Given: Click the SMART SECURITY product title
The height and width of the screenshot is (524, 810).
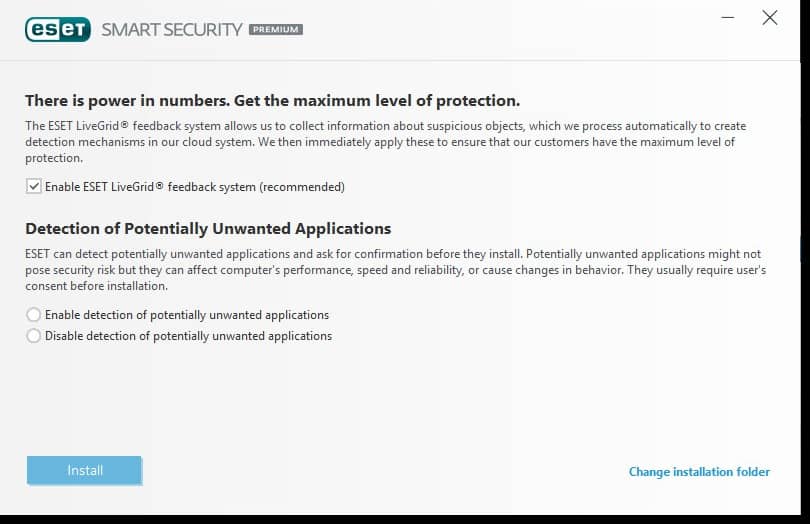Looking at the screenshot, I should coord(172,29).
